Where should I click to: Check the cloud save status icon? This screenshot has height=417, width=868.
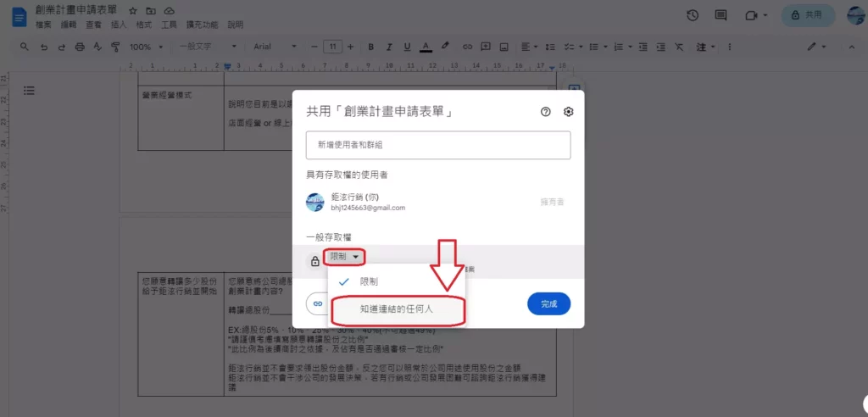point(170,10)
